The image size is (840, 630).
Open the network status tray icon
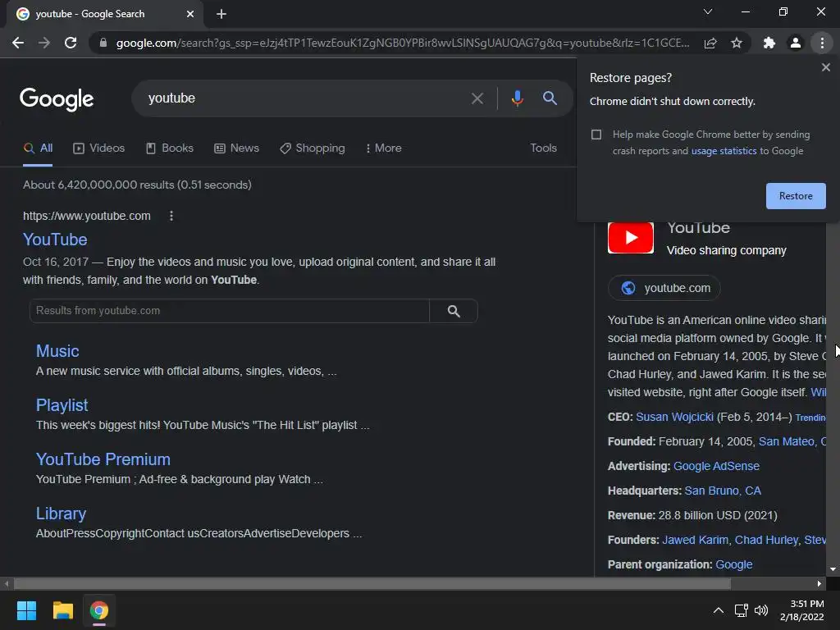[741, 610]
